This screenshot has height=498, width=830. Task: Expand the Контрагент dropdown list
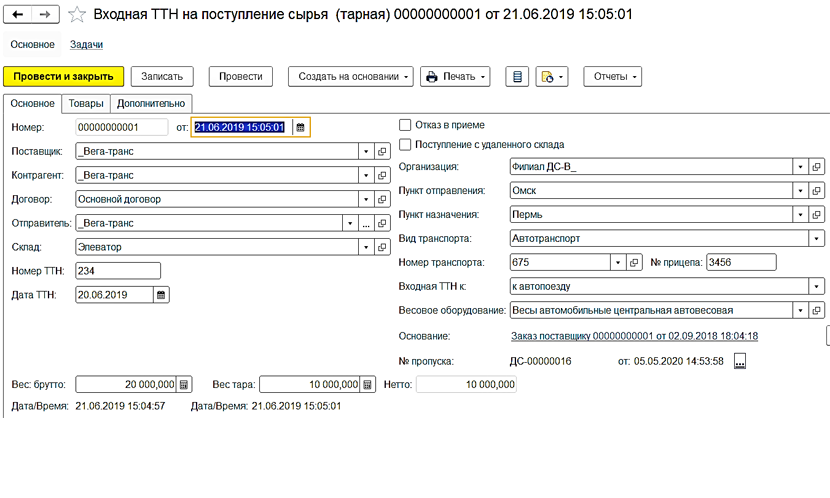coord(366,175)
